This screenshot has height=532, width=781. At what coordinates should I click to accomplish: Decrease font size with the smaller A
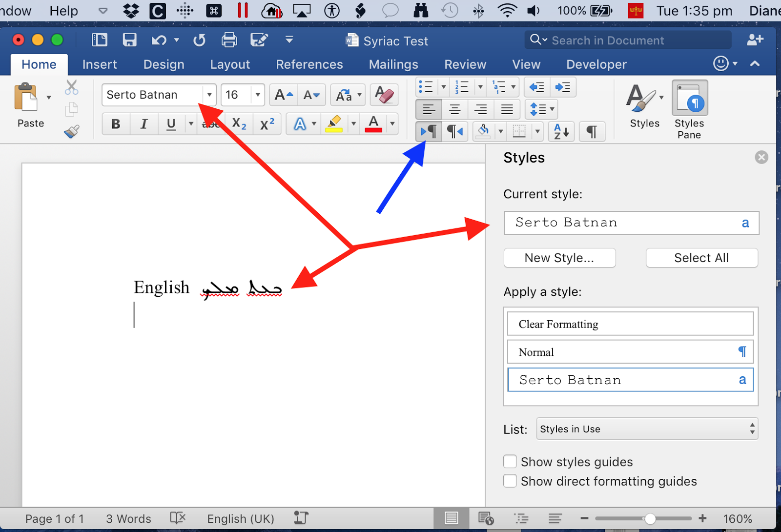311,95
